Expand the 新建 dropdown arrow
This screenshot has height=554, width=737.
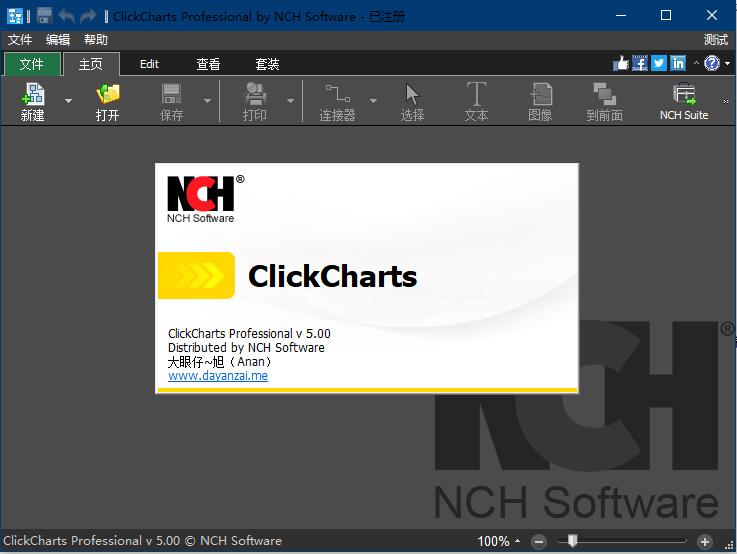click(68, 101)
